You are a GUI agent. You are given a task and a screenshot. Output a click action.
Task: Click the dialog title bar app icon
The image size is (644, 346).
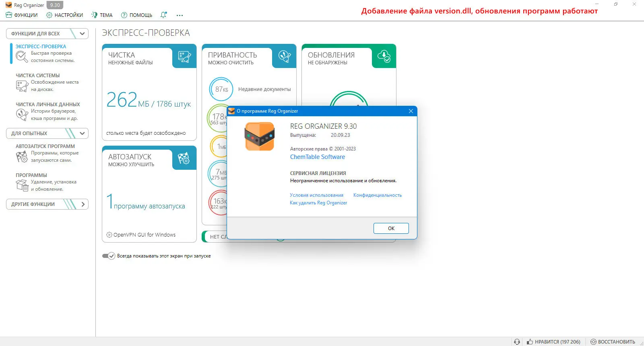[231, 111]
